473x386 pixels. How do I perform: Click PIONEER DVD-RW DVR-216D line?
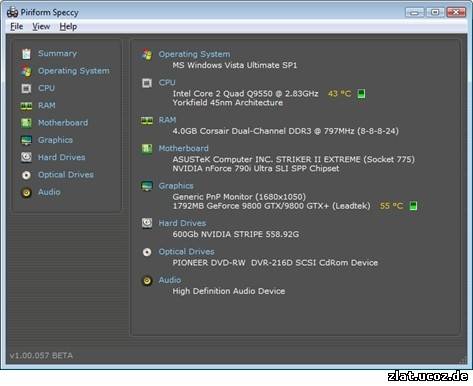275,263
